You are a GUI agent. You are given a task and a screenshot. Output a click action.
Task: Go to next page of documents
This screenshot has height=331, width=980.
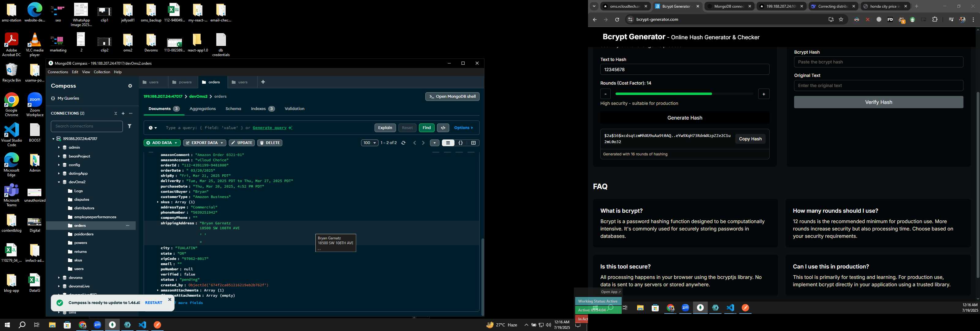pos(423,143)
